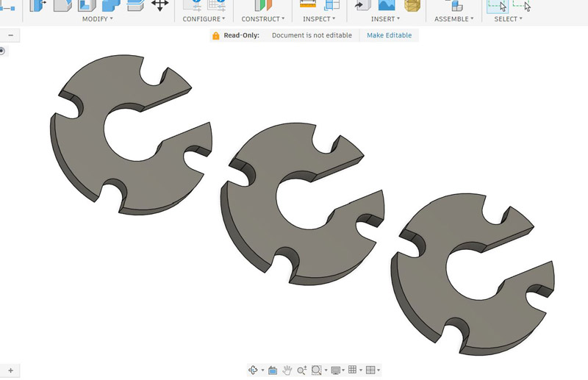Expand the bottom panel with plus button
Screen dimensions: 588x380
click(10, 370)
